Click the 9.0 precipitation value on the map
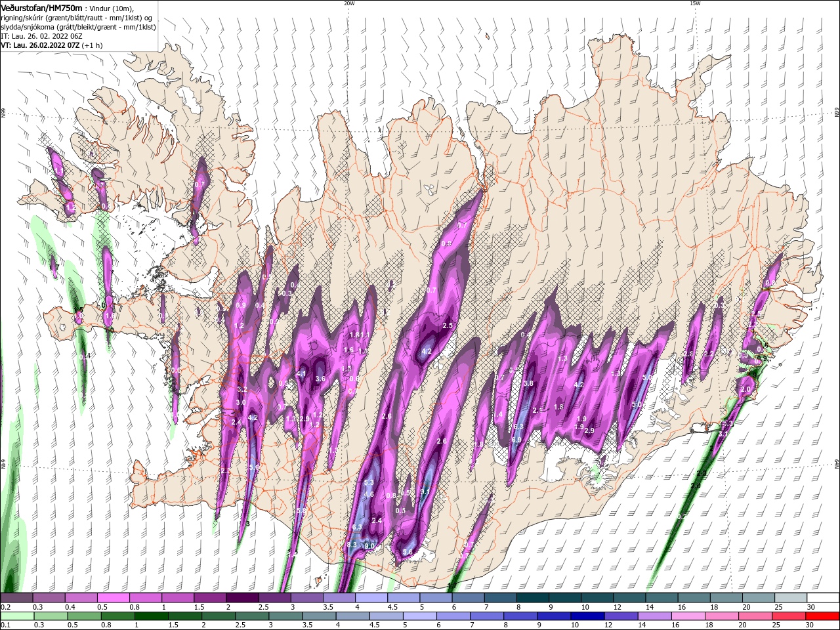The height and width of the screenshot is (630, 840). pos(369,545)
